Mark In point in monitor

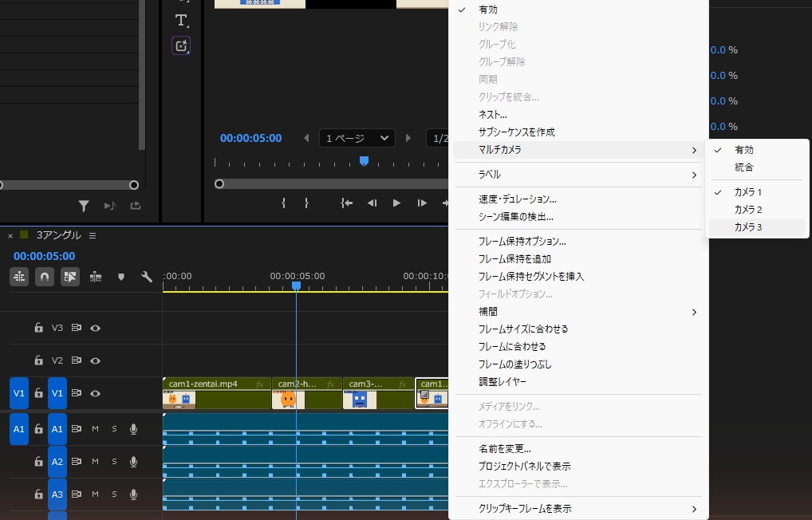283,203
